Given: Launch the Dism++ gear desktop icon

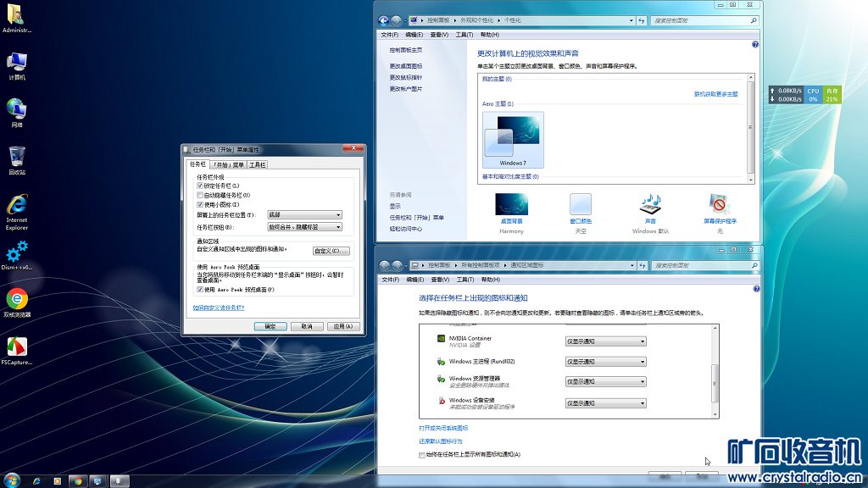Looking at the screenshot, I should [17, 251].
